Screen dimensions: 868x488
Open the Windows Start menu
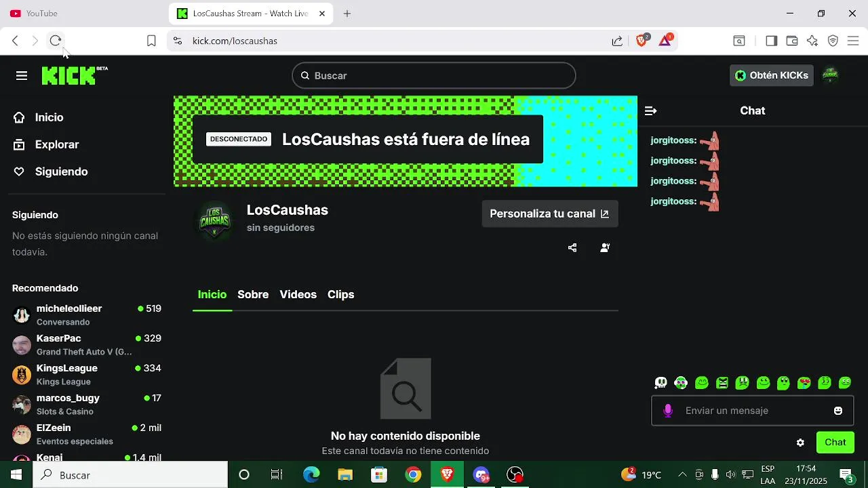coord(16,474)
